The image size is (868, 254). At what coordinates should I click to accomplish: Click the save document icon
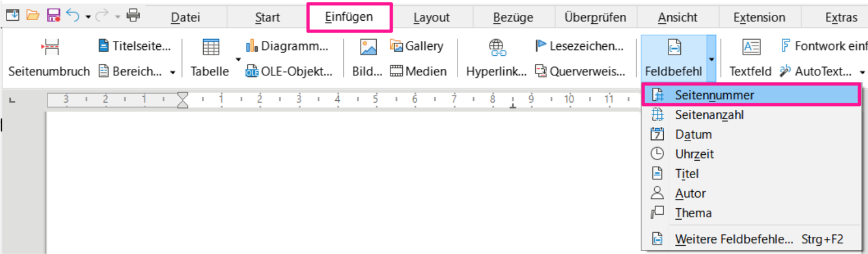(53, 15)
